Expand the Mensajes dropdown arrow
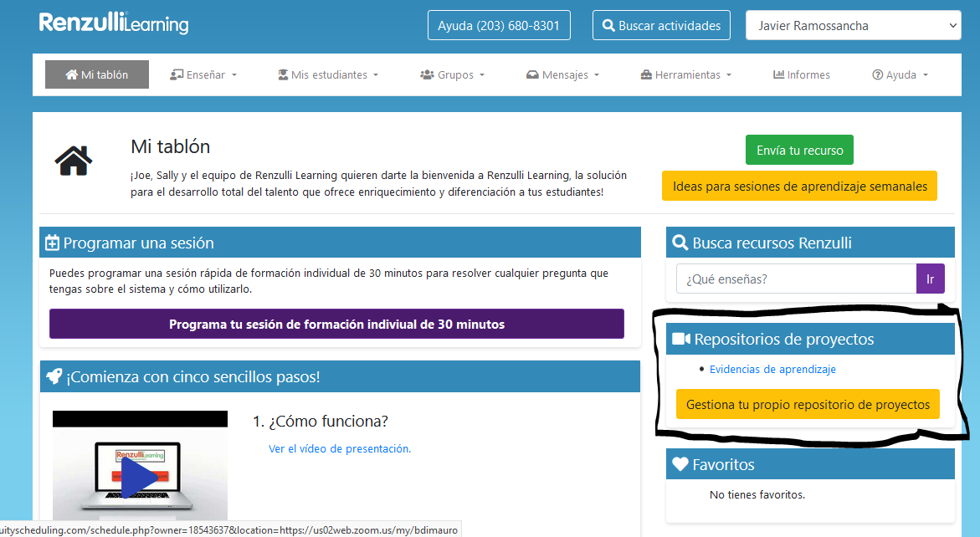The width and height of the screenshot is (980, 537). point(596,75)
